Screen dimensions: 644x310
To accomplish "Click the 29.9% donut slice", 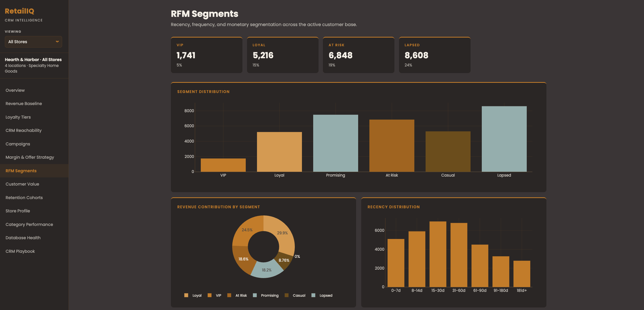I will point(282,233).
